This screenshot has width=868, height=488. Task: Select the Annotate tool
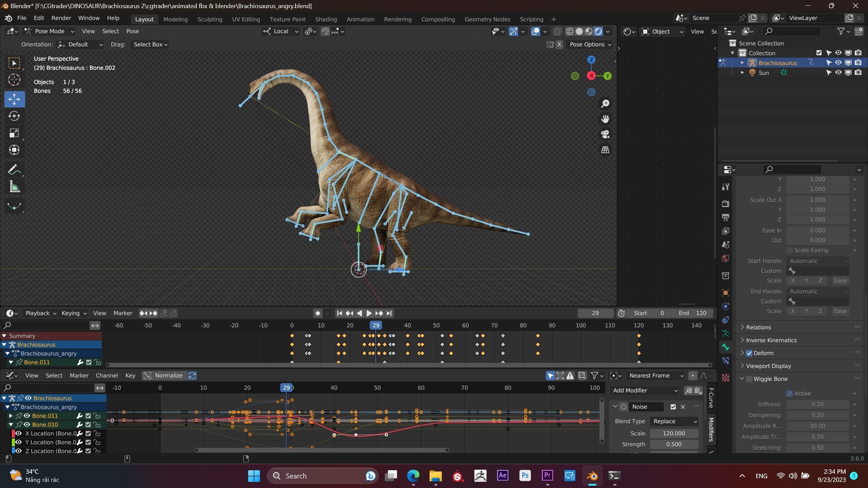[x=14, y=169]
